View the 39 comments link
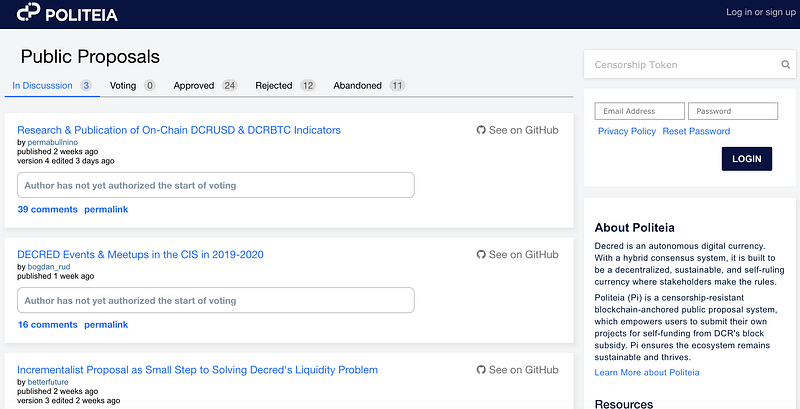The height and width of the screenshot is (409, 800). coord(47,210)
